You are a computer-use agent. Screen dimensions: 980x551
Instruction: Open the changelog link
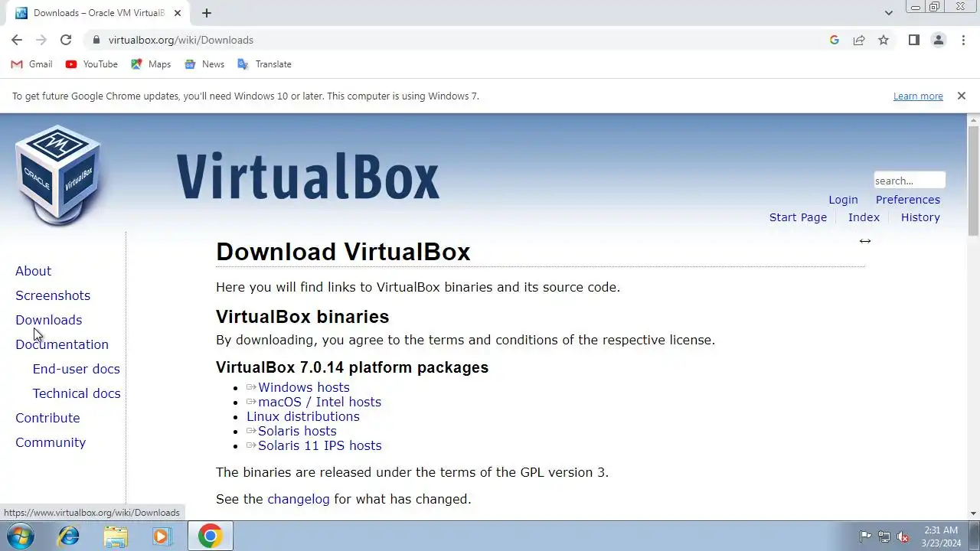click(x=299, y=499)
